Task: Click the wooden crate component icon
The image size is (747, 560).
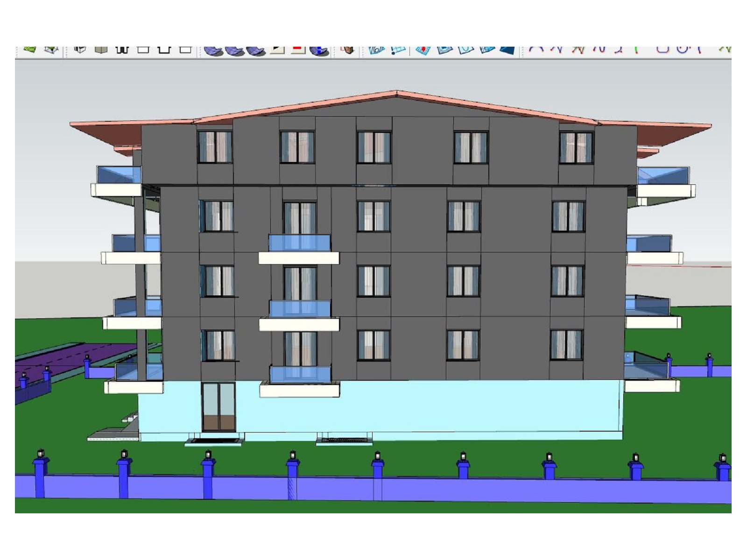Action: (349, 50)
